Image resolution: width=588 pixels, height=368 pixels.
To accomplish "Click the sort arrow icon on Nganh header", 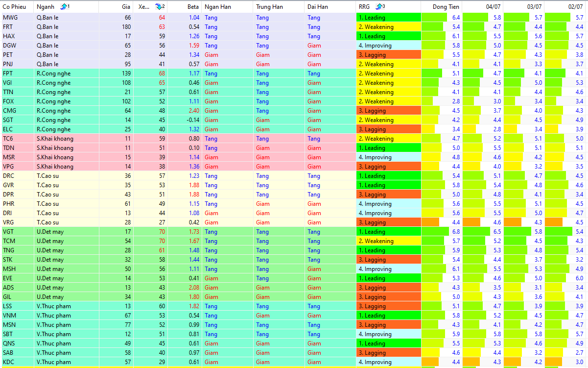I will tap(64, 7).
